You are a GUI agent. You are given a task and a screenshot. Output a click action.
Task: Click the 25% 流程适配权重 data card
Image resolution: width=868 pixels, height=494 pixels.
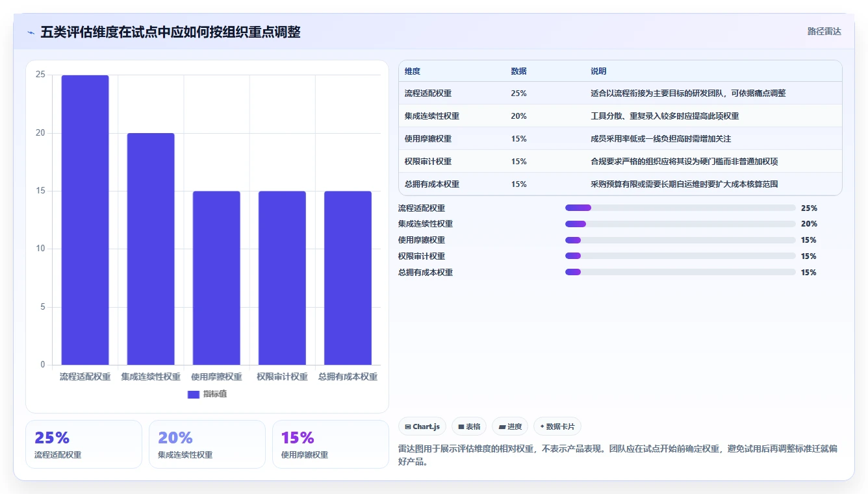click(84, 444)
